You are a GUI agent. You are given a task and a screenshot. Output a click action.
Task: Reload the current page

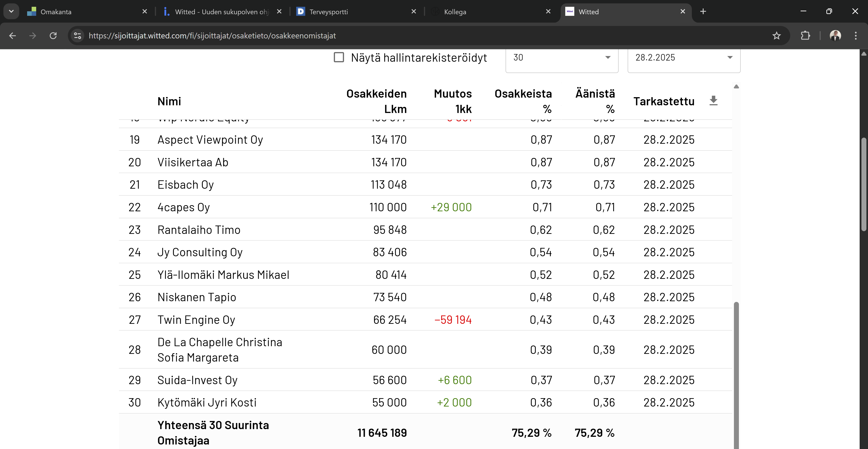53,36
